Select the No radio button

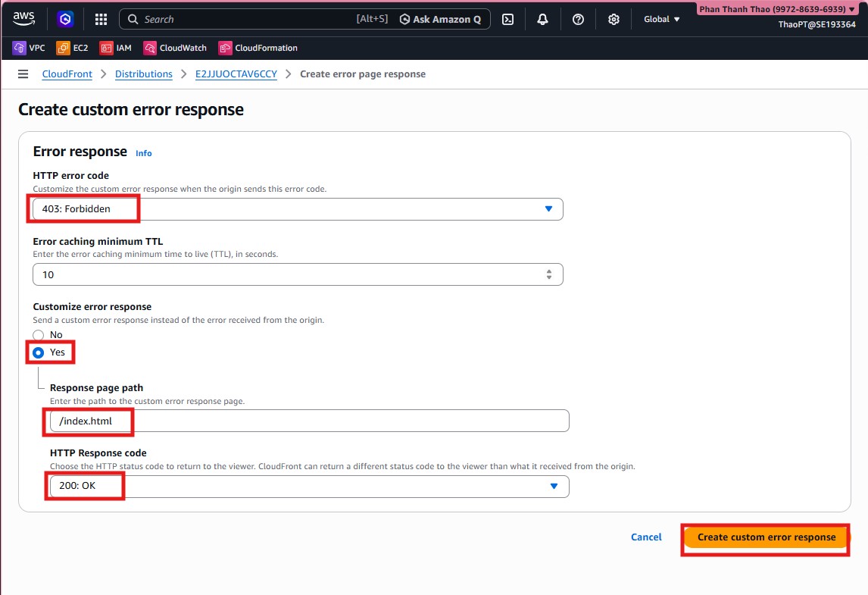(x=38, y=334)
